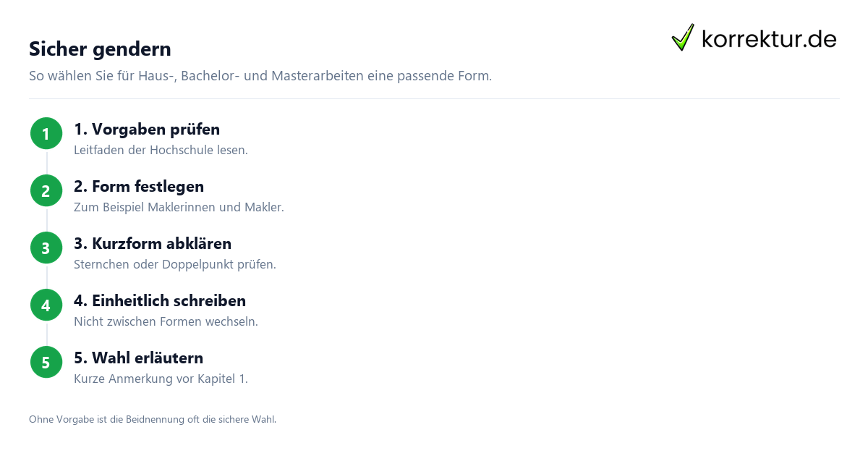
Task: Select the '2. Form festlegen' heading
Action: tap(139, 186)
